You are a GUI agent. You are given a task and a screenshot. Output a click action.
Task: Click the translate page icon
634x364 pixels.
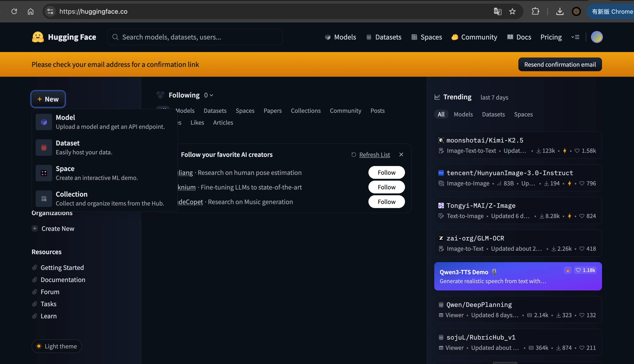pos(497,11)
